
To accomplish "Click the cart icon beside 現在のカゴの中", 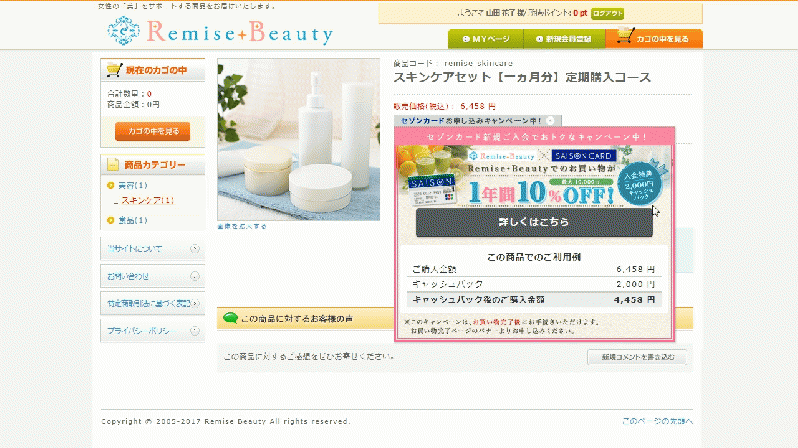I will click(x=115, y=70).
